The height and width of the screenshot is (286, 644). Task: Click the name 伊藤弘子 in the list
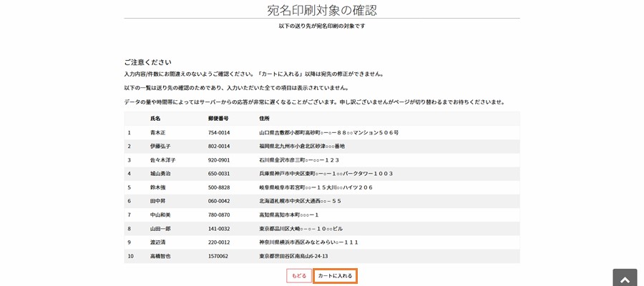160,147
